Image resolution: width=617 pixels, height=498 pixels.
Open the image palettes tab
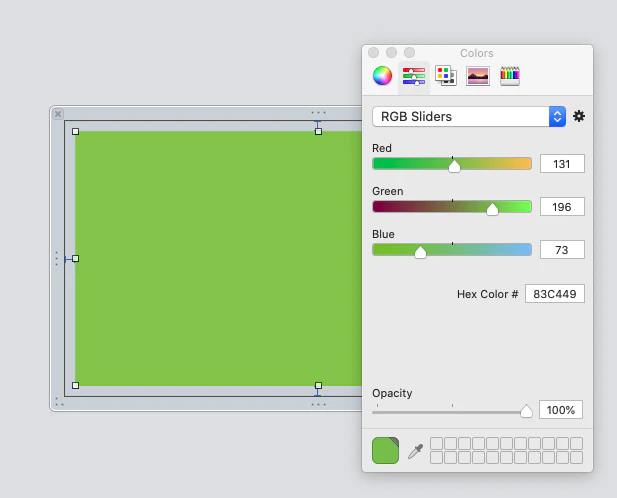(x=478, y=76)
